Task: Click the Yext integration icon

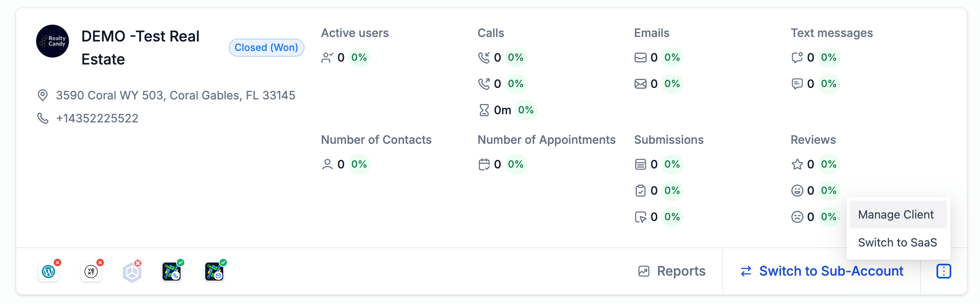Action: [x=91, y=272]
